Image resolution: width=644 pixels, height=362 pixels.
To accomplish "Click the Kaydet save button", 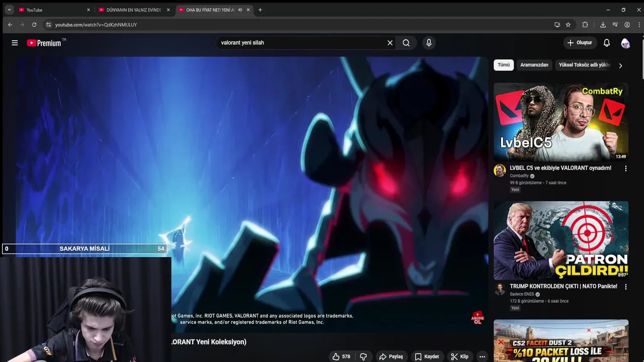I will 427,356.
